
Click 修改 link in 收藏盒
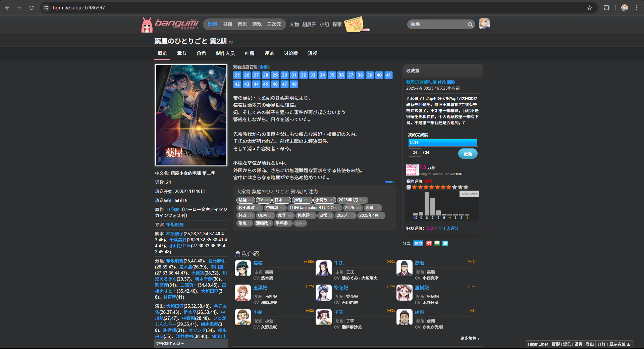point(442,82)
